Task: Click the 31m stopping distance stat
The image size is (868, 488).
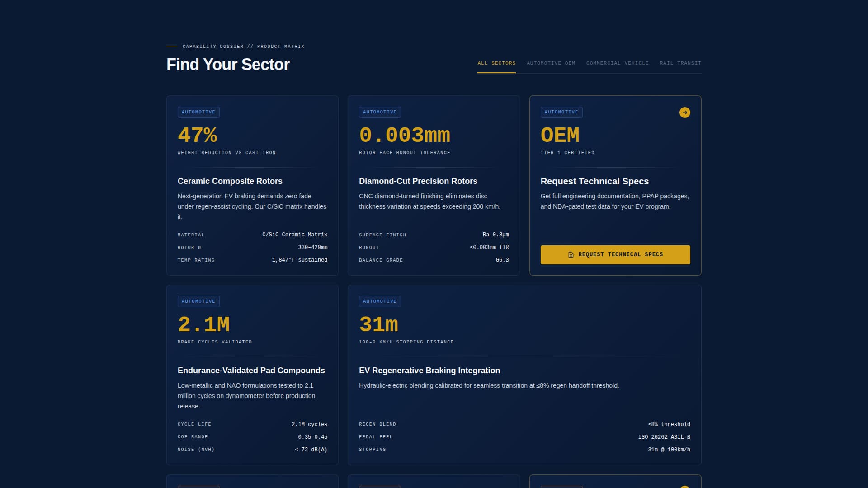Action: (378, 324)
